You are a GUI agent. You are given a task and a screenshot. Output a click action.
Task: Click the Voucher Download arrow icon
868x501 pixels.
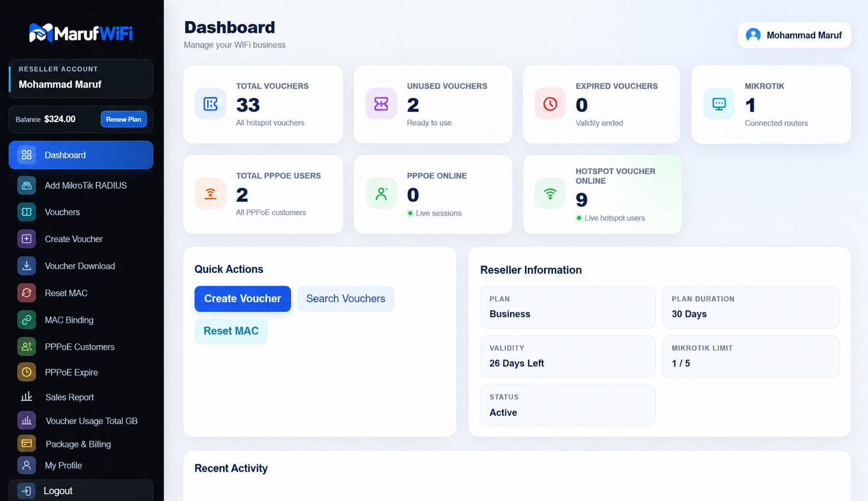[26, 266]
